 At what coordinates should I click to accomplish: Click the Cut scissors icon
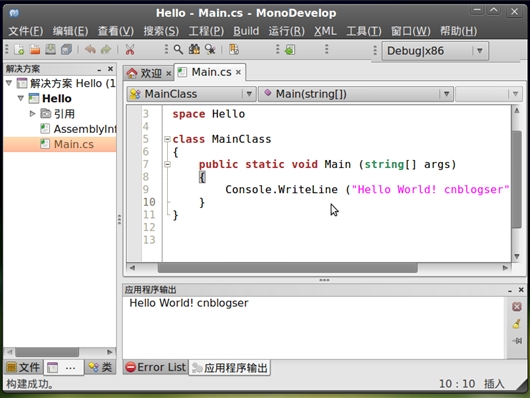[130, 50]
